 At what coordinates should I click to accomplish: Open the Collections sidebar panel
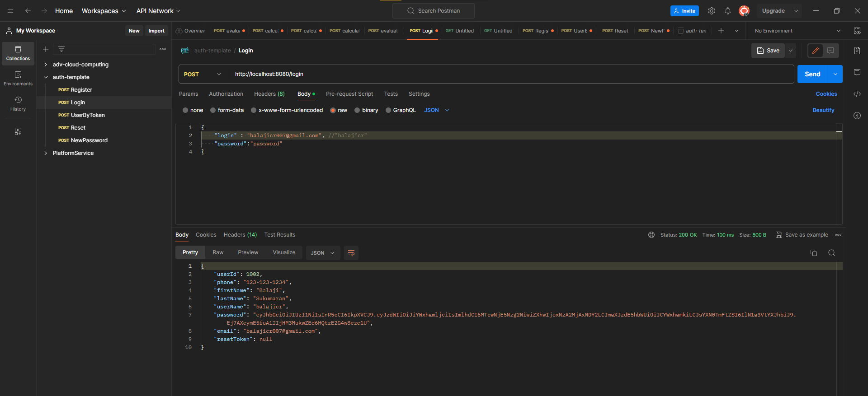pos(18,53)
